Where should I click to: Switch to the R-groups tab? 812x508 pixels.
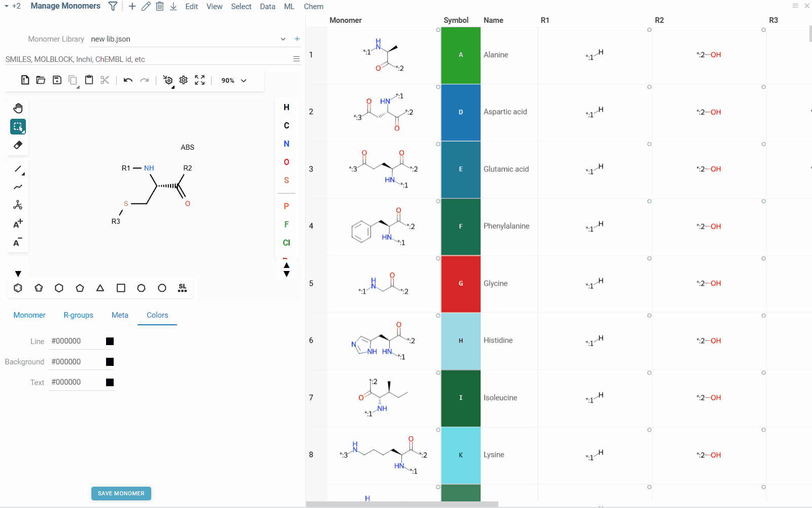coord(78,315)
